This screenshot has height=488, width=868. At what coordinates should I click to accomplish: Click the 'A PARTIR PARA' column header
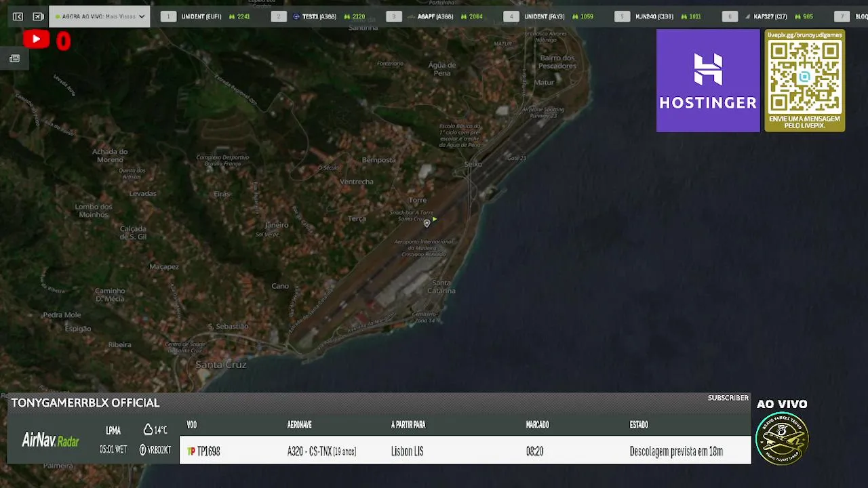click(408, 425)
